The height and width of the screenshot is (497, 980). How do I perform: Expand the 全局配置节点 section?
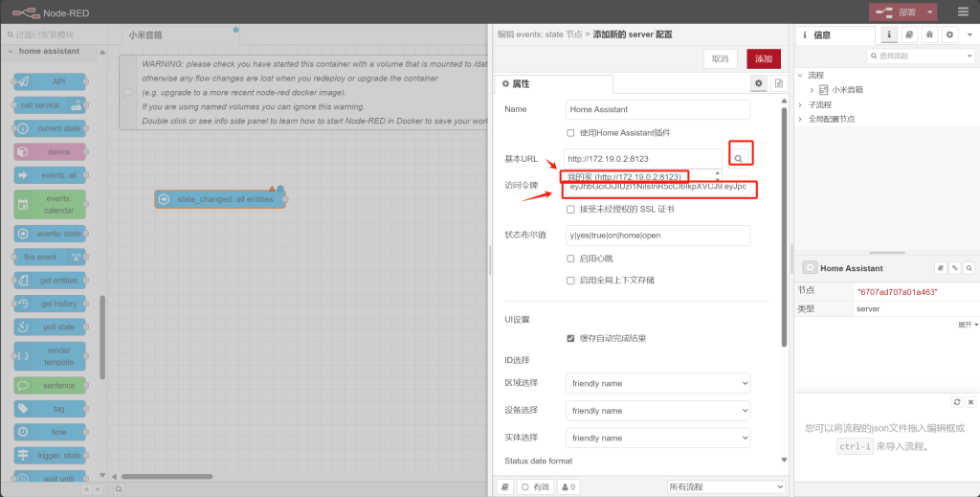(800, 119)
